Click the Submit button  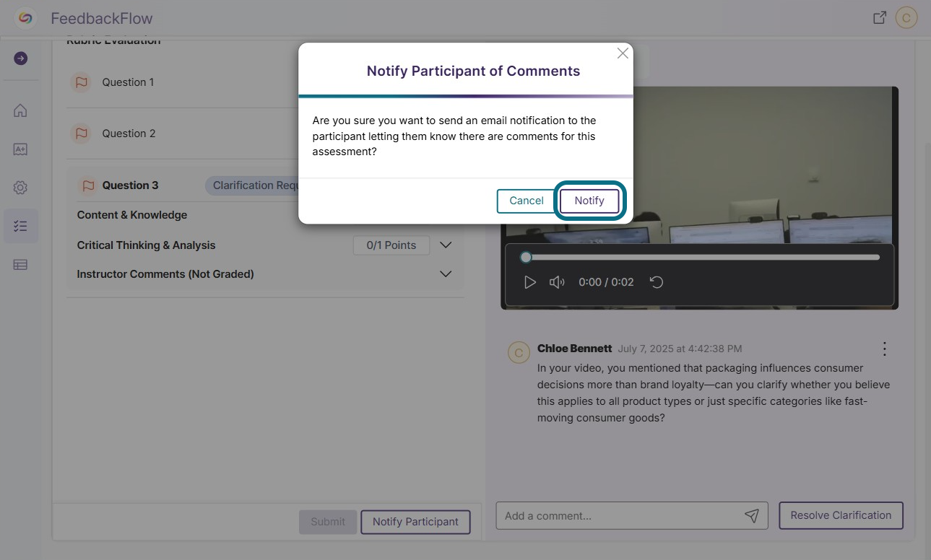point(328,522)
